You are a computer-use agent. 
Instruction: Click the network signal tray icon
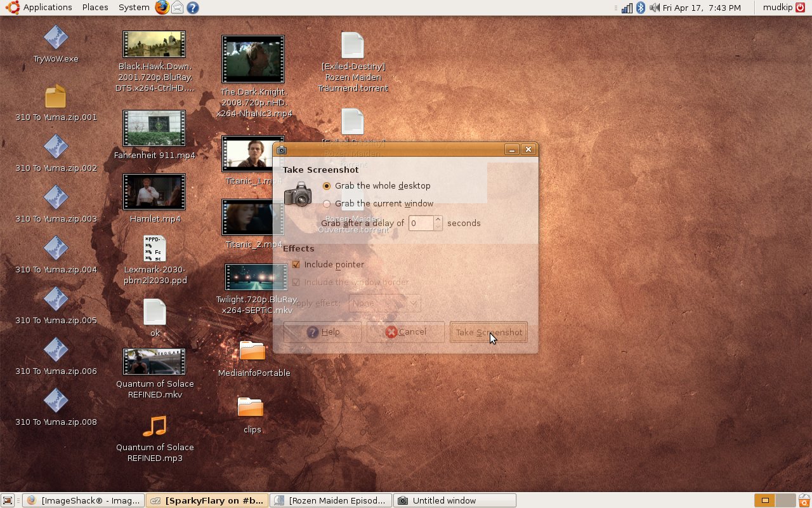pyautogui.click(x=627, y=8)
